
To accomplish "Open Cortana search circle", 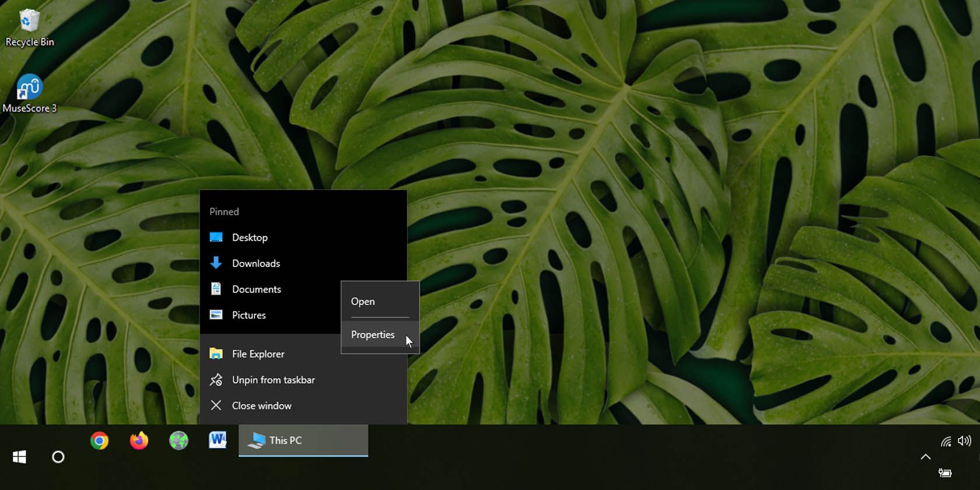I will point(58,457).
